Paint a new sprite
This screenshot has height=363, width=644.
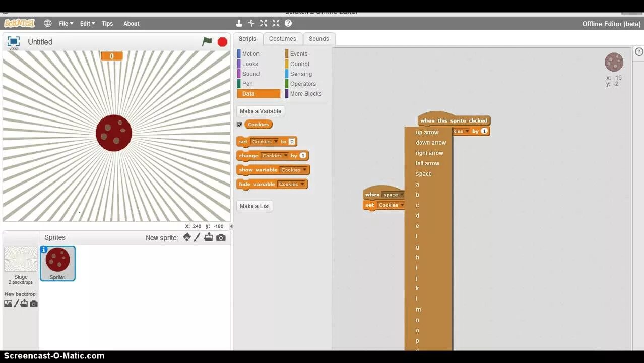(x=198, y=237)
